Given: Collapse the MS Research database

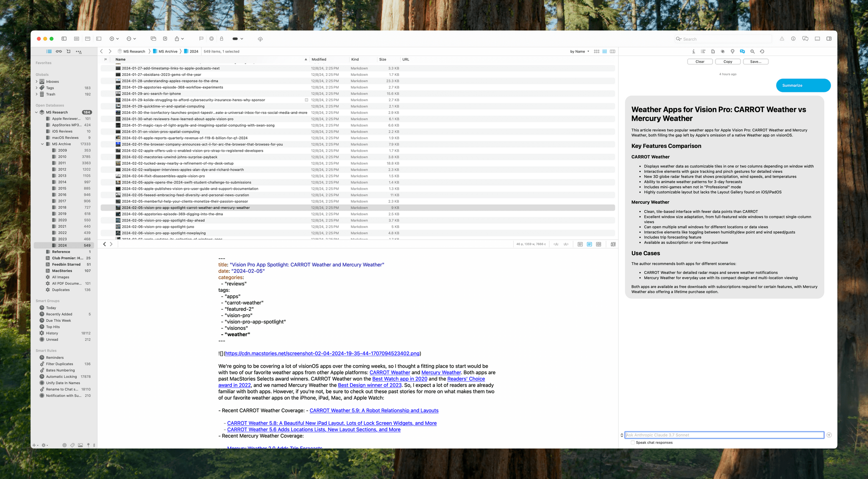Looking at the screenshot, I should point(36,112).
